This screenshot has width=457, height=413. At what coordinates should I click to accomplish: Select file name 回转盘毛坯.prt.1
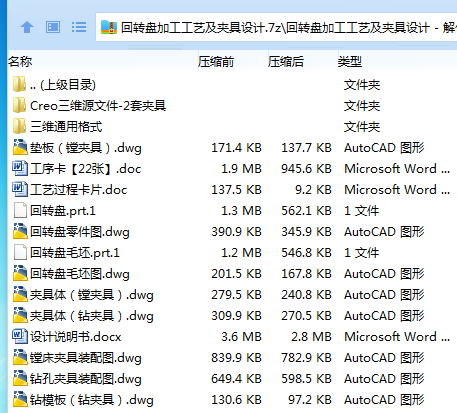[x=75, y=253]
